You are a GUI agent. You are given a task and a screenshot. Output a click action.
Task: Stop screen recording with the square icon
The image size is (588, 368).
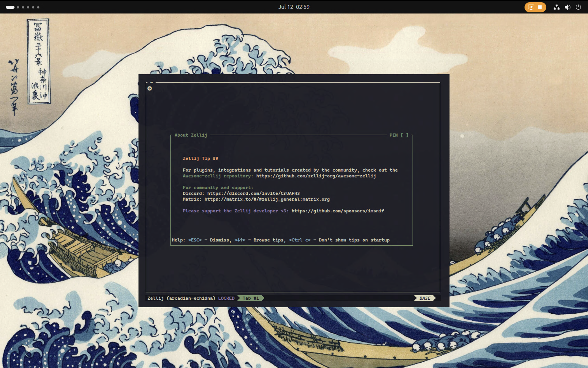(x=540, y=7)
